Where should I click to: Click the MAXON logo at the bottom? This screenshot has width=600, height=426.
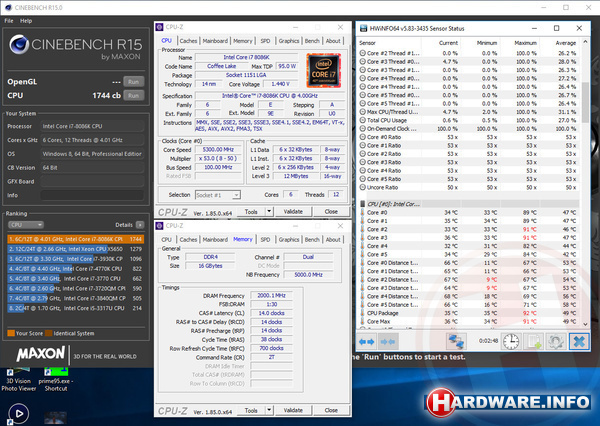(x=41, y=354)
